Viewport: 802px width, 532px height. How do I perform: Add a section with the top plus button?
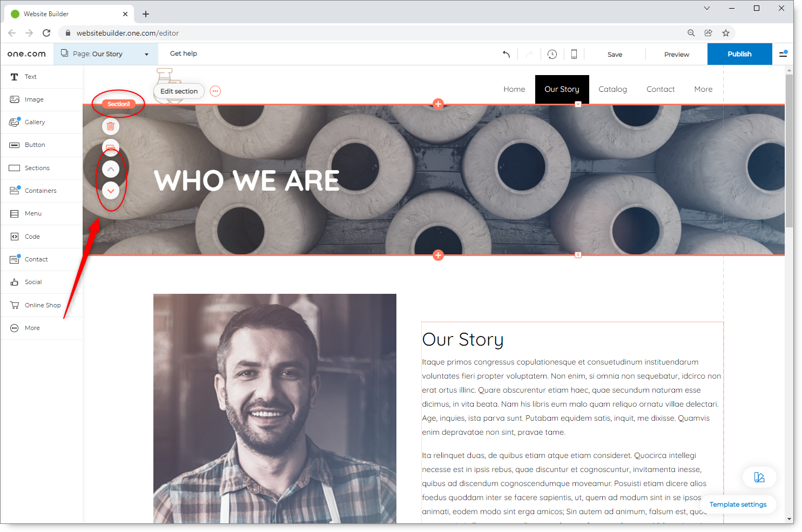tap(438, 104)
